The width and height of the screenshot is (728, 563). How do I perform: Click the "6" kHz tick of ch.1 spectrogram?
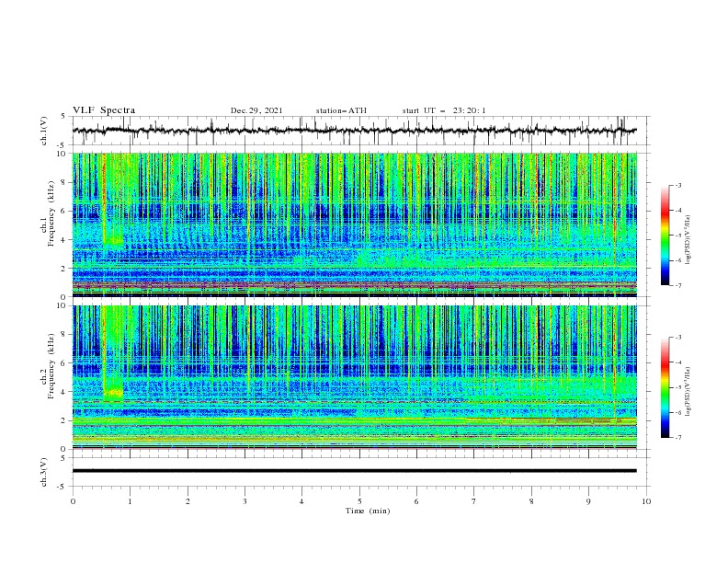click(x=65, y=211)
